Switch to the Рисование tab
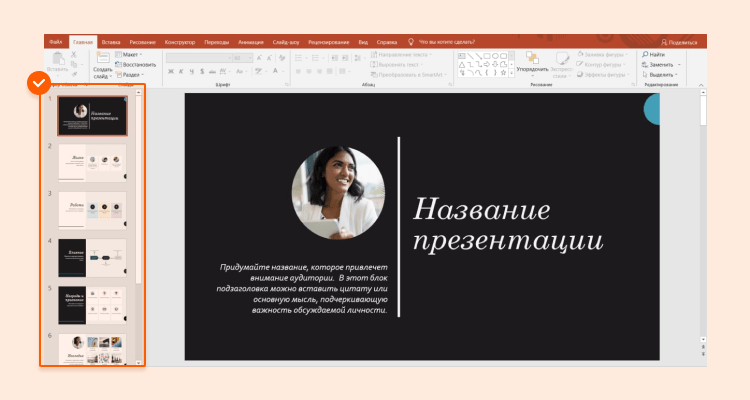 (x=143, y=42)
